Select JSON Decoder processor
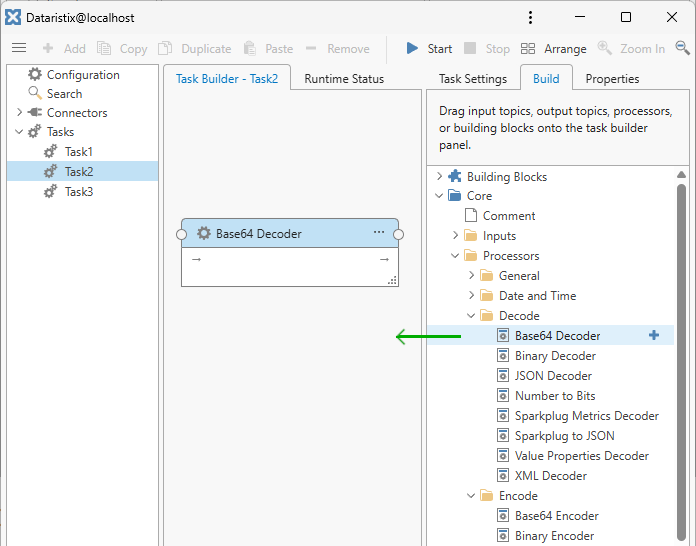 coord(552,376)
